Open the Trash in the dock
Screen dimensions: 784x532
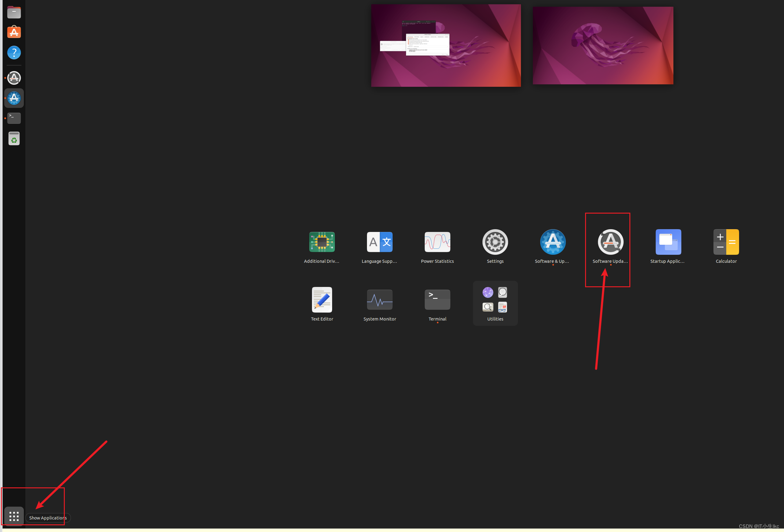(14, 138)
